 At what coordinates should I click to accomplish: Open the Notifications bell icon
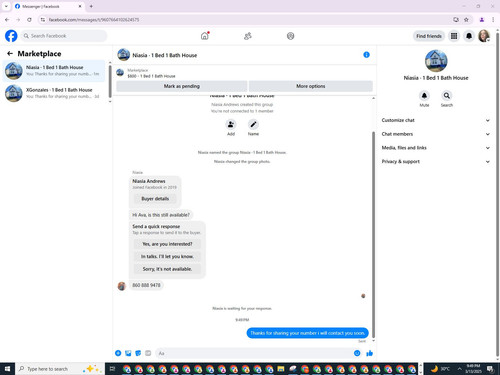pos(469,36)
